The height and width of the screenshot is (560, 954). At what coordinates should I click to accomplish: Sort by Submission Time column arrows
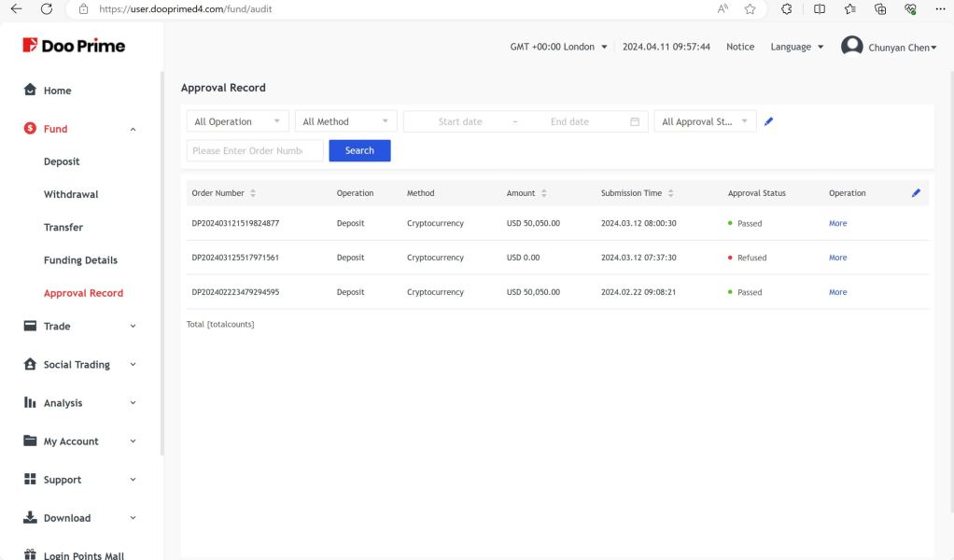click(670, 193)
